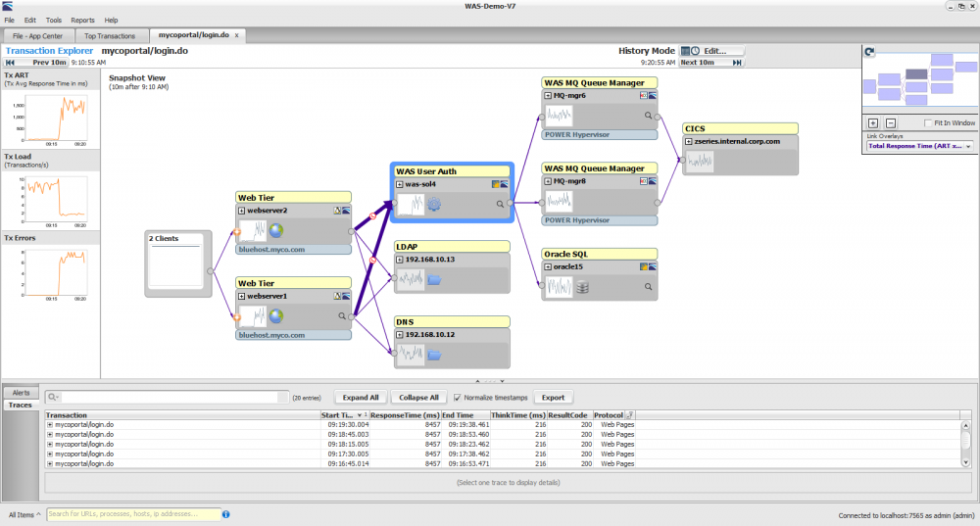
Task: Click the search magnifier in traces filter
Action: (x=53, y=398)
